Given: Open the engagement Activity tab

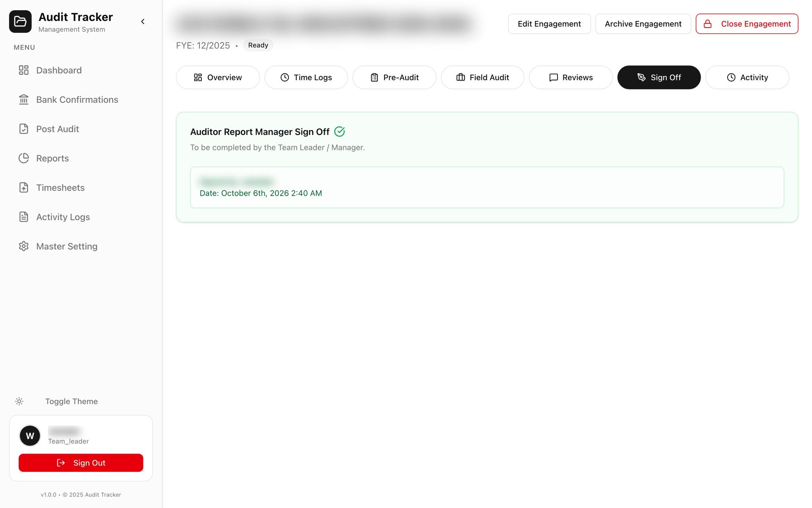Looking at the screenshot, I should pyautogui.click(x=747, y=77).
